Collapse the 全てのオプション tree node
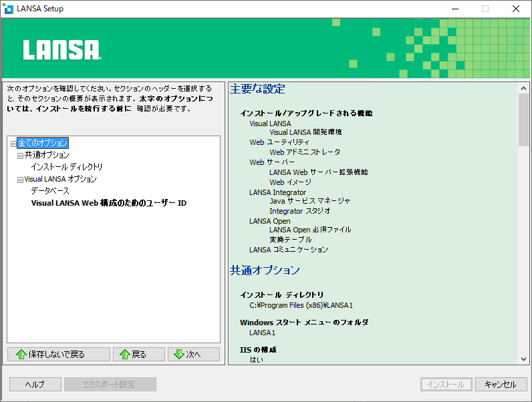 [x=13, y=144]
